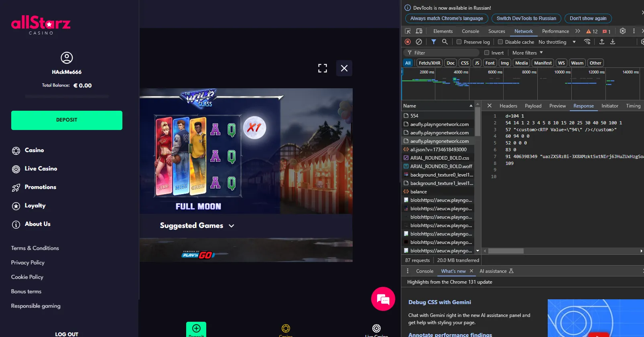Open the More filters dropdown
This screenshot has height=337, width=644.
(528, 53)
